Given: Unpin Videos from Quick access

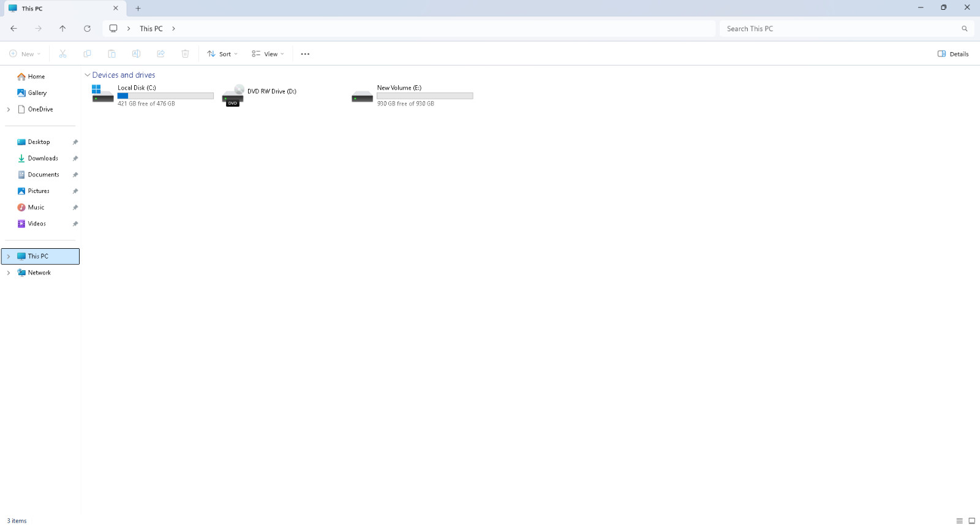Looking at the screenshot, I should click(75, 224).
